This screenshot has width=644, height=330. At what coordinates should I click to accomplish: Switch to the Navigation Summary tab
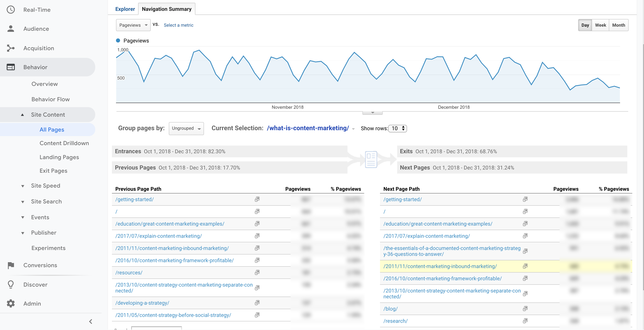click(x=166, y=8)
